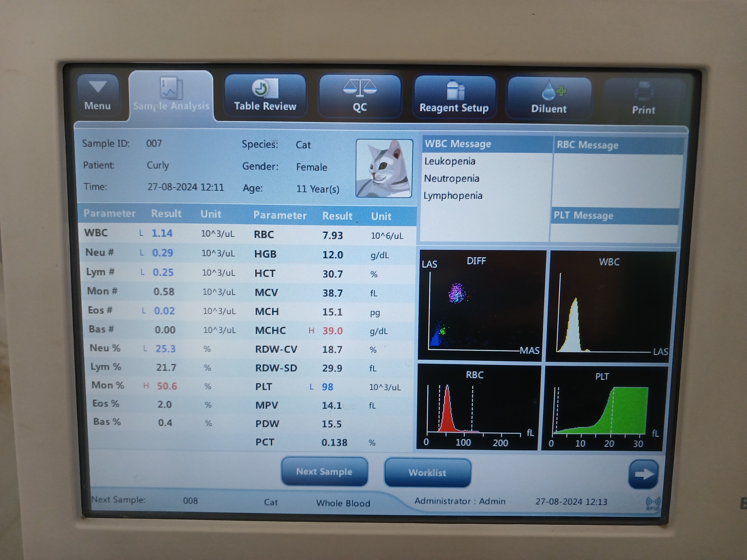Switch to the Sample Analysis tab
The image size is (747, 560).
pos(171,96)
